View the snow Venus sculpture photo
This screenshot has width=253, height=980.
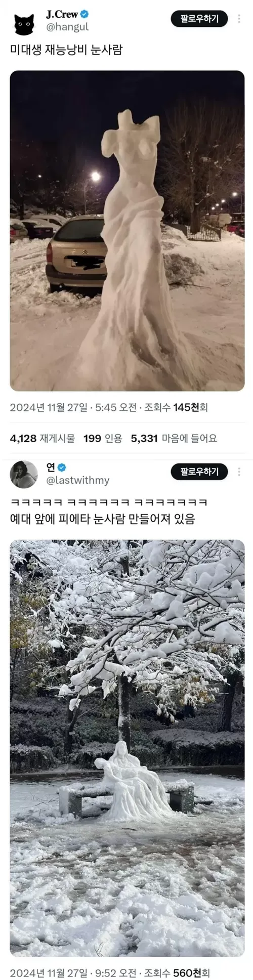(127, 231)
